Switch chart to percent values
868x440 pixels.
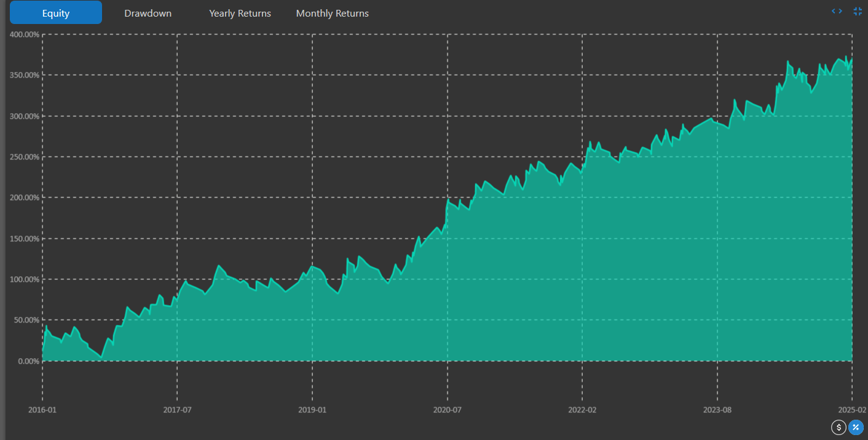point(856,427)
